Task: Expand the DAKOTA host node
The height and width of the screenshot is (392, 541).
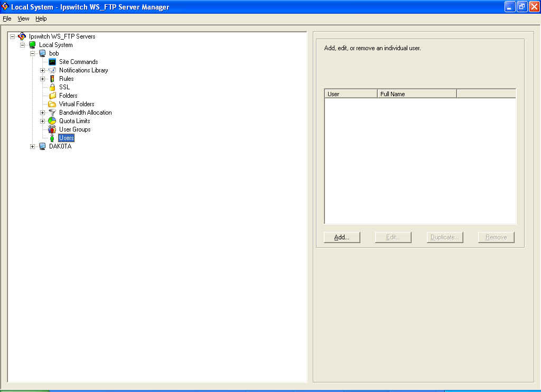Action: 32,146
